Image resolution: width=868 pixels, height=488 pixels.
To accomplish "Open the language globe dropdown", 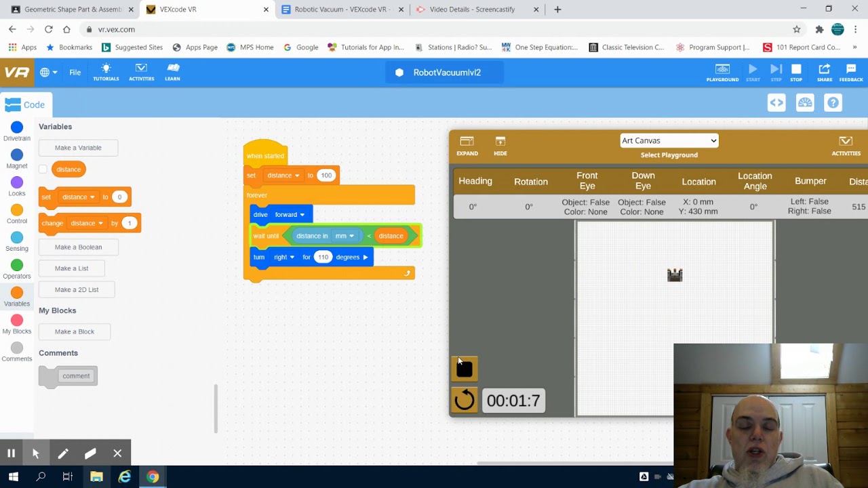I will (48, 73).
